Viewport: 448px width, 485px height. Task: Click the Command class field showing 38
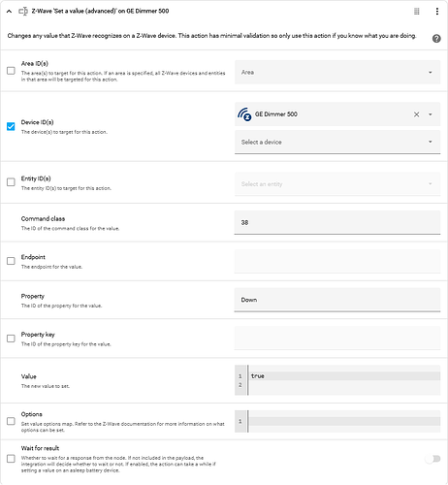[x=337, y=222]
